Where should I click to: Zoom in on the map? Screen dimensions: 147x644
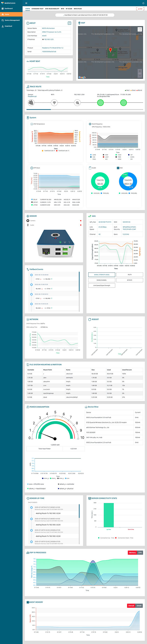tap(140, 71)
